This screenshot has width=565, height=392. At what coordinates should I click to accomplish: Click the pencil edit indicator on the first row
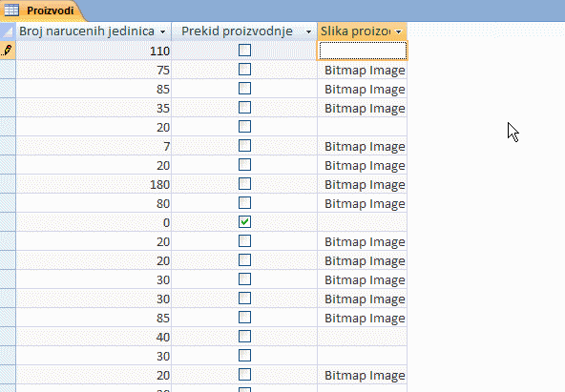(8, 50)
